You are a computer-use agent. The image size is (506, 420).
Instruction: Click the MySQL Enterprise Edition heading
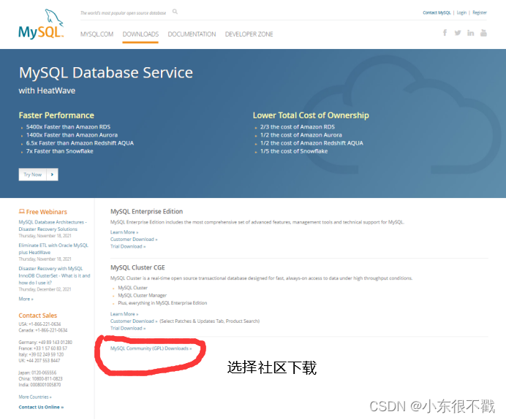[x=146, y=211]
